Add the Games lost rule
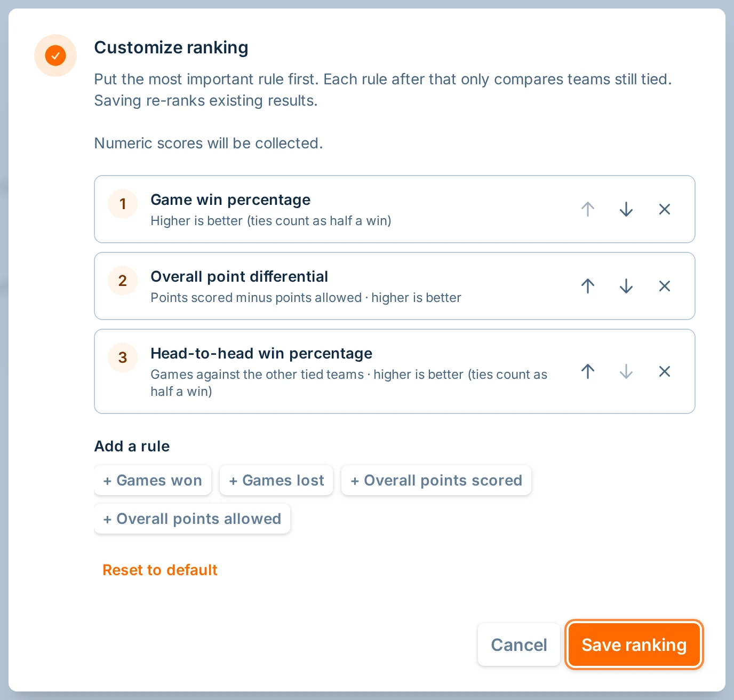734x700 pixels. tap(276, 480)
